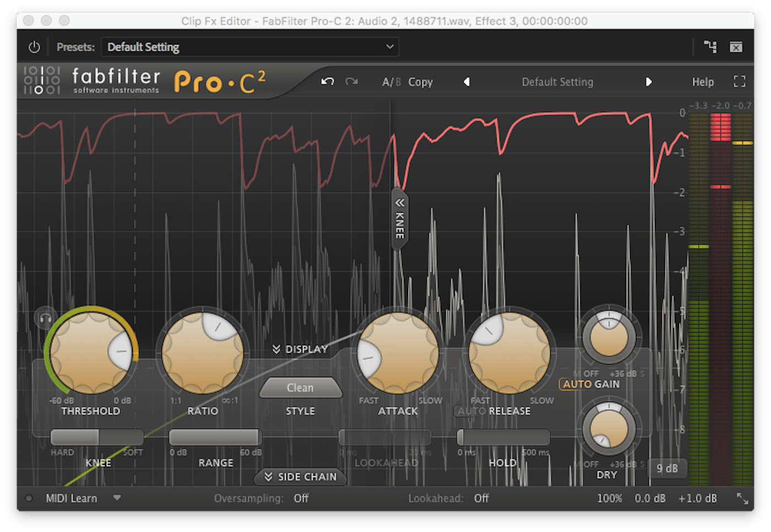Click the MIDI Learn button
Image resolution: width=771 pixels, height=532 pixels.
72,498
